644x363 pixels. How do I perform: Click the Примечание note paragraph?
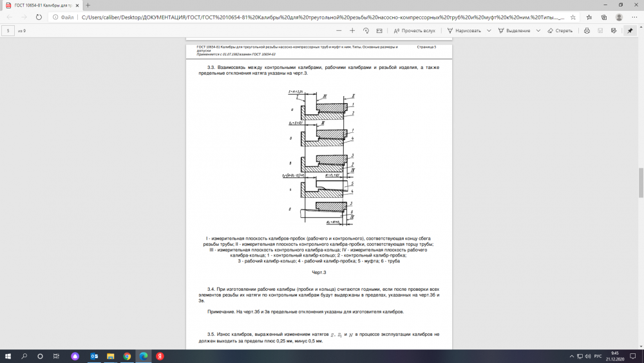305,311
